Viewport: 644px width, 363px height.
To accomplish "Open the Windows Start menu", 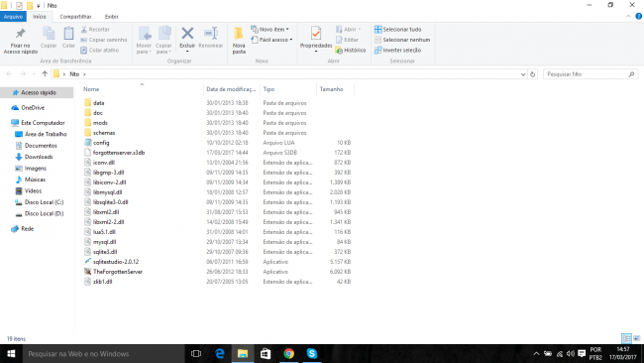I will point(11,353).
